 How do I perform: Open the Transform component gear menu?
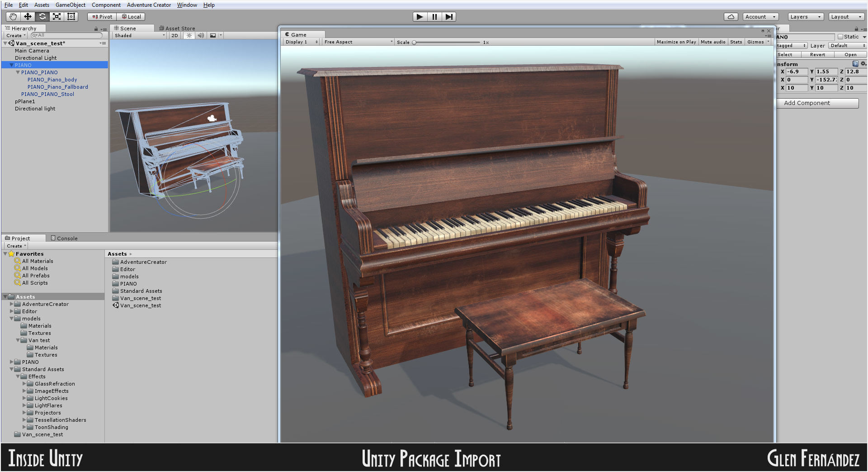[863, 64]
